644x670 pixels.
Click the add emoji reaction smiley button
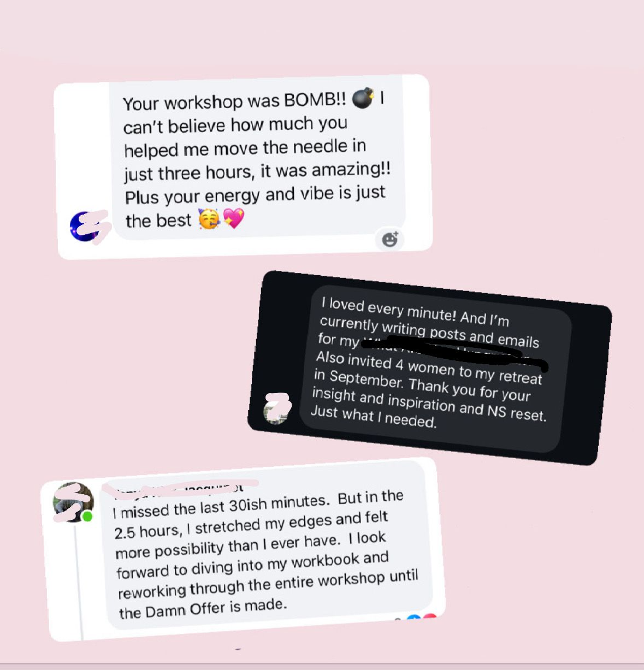click(390, 239)
